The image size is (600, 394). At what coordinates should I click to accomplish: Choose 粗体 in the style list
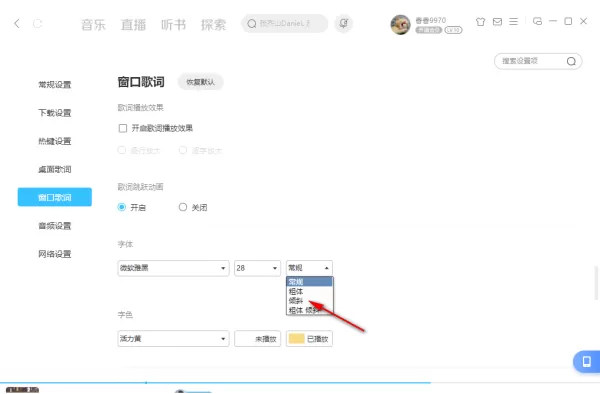310,291
